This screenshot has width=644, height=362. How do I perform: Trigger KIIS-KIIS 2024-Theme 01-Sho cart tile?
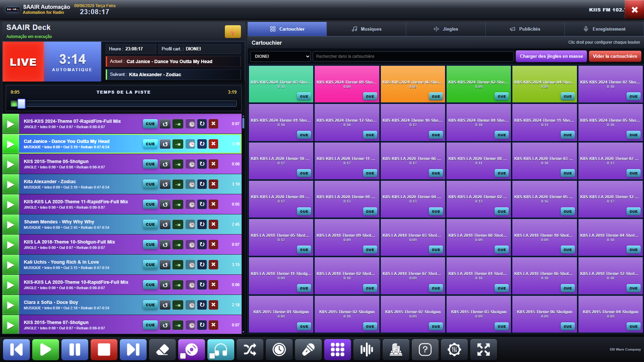(x=281, y=122)
